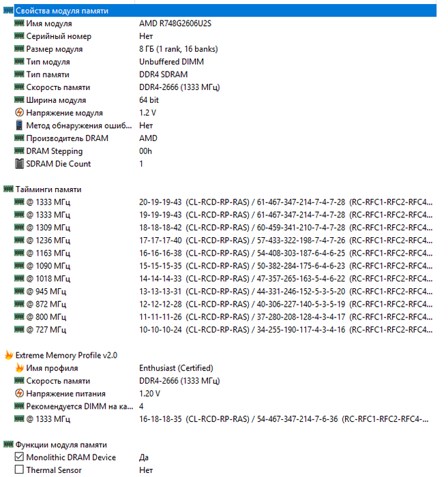Select the Тайминги памяти section label
The width and height of the screenshot is (448, 477).
(48, 189)
